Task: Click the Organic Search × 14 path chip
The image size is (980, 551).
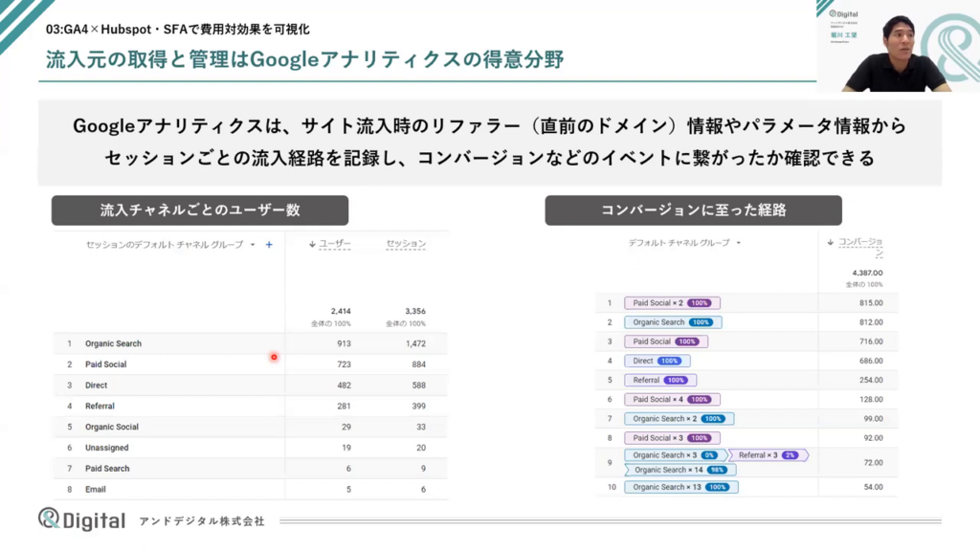Action: [667, 470]
